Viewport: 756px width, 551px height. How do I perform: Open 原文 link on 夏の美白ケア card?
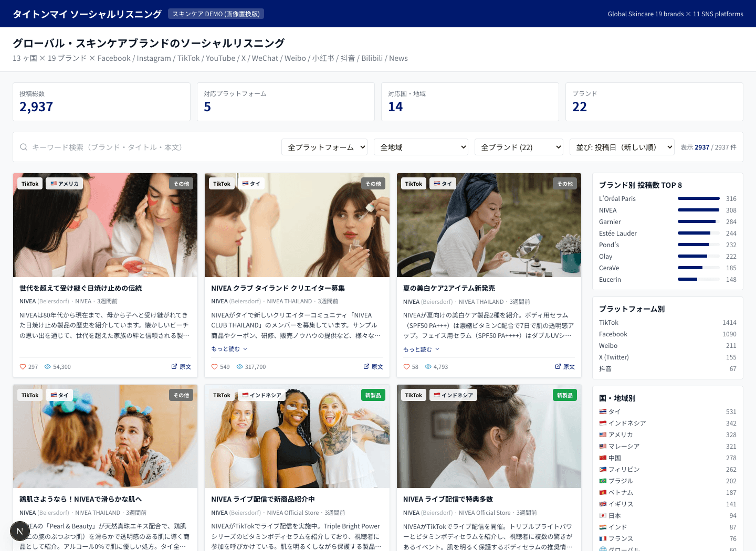(565, 367)
